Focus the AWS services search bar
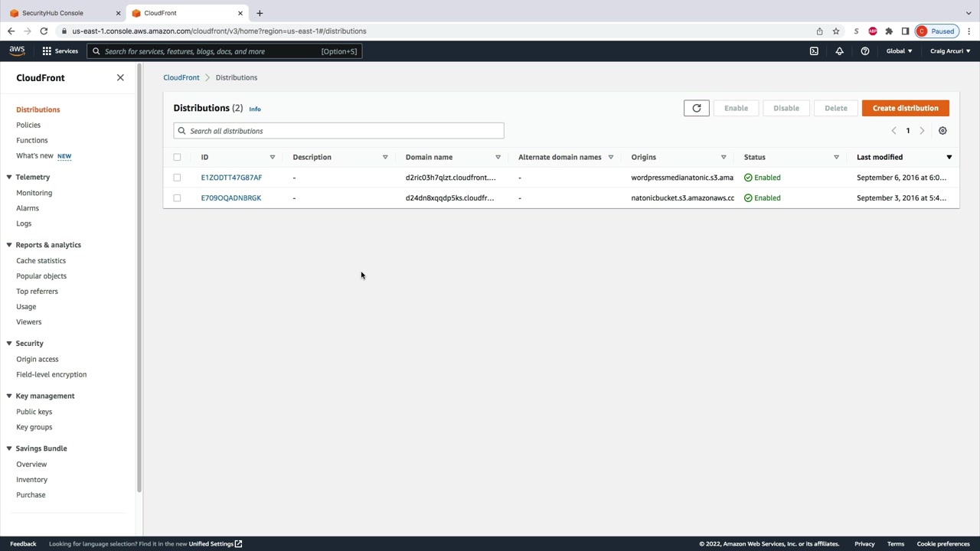Screen dimensions: 980x551 tap(224, 51)
